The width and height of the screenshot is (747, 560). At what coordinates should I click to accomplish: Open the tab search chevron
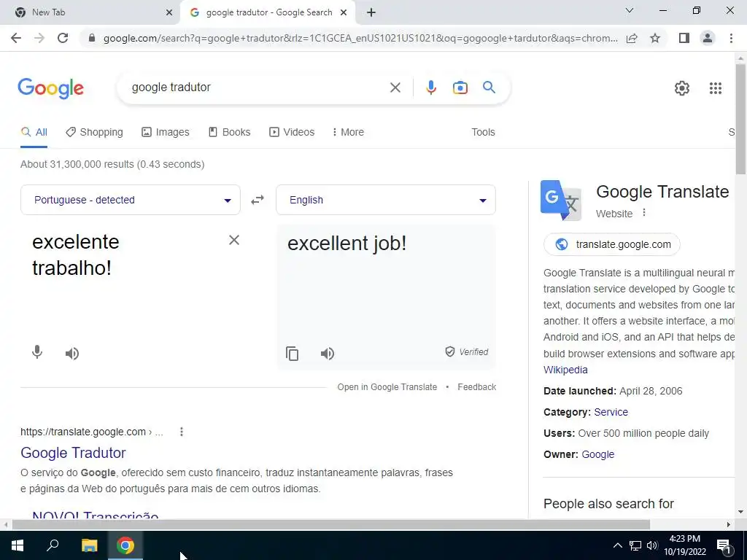coord(629,10)
